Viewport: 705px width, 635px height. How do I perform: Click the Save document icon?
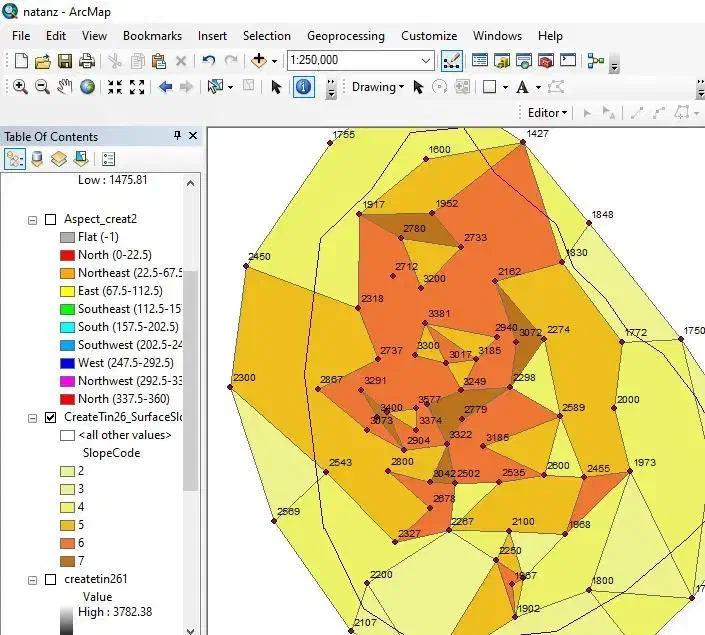click(x=64, y=61)
